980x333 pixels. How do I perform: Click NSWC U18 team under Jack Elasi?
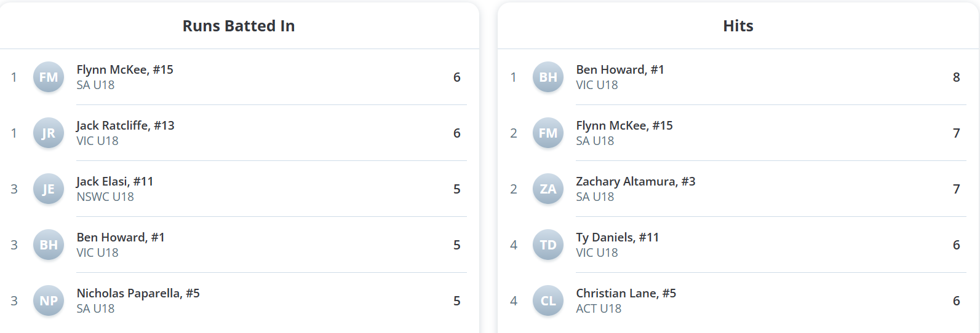[105, 197]
